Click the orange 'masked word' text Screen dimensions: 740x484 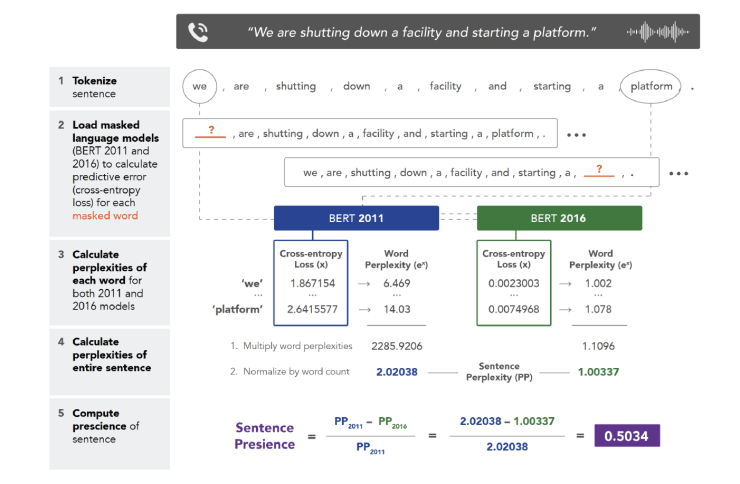(x=105, y=216)
